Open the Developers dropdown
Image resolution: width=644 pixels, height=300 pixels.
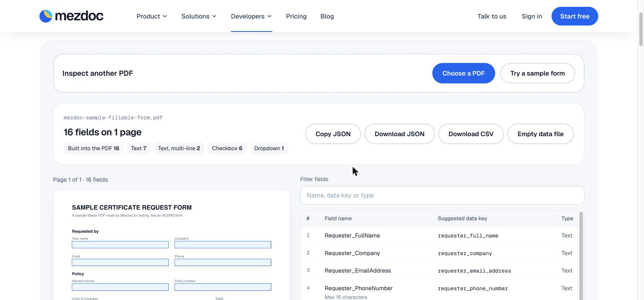point(251,16)
